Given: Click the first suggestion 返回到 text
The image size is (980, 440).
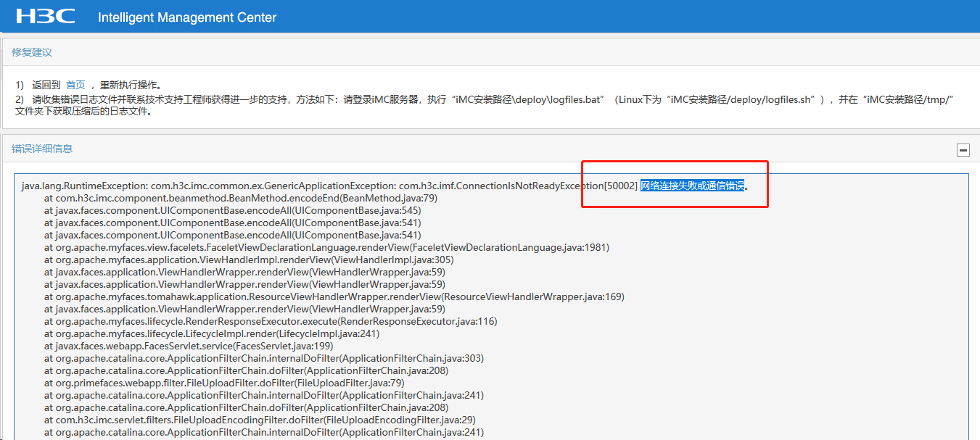Looking at the screenshot, I should pos(46,85).
